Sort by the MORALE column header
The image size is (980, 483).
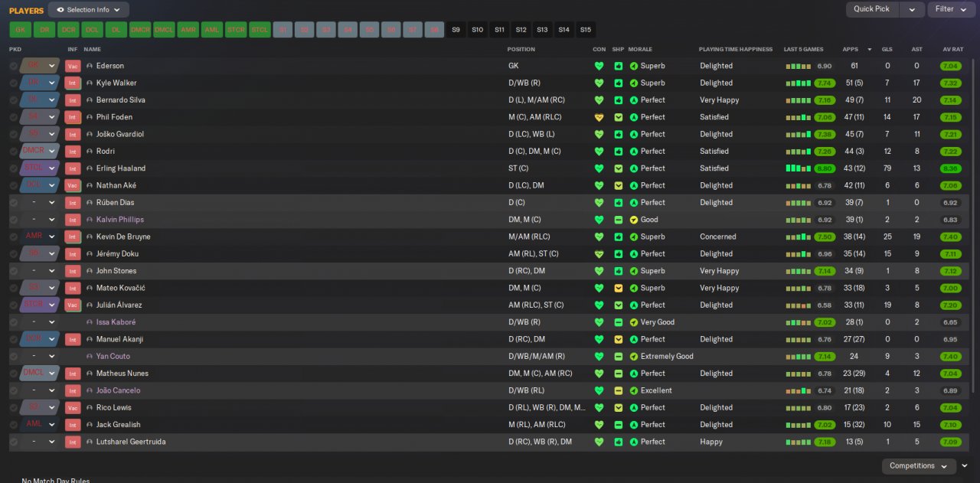pos(640,49)
